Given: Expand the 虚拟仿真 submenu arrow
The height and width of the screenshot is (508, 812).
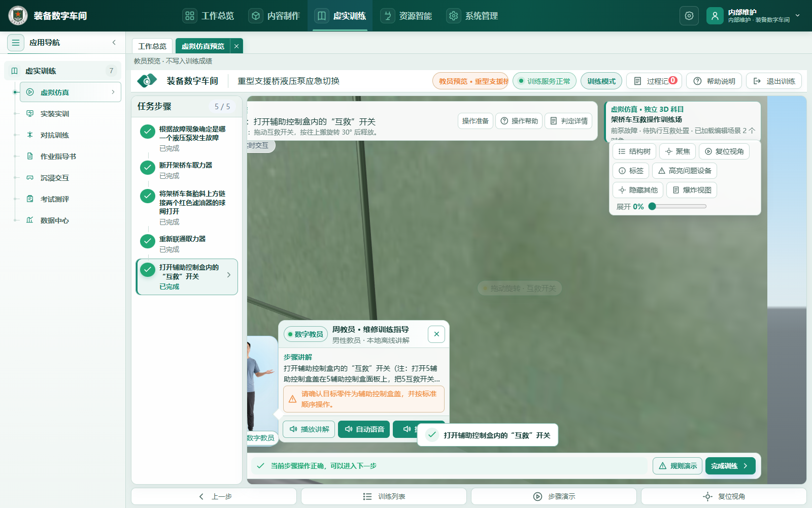Looking at the screenshot, I should click(x=113, y=92).
